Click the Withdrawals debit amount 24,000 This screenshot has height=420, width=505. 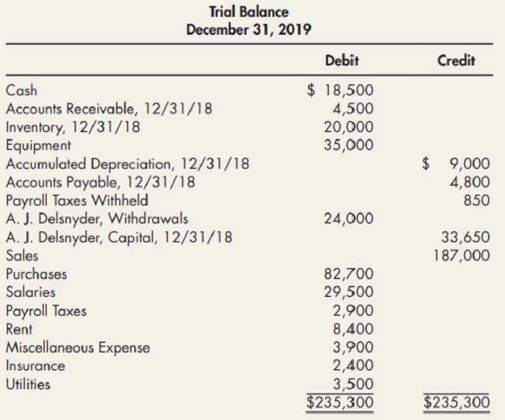click(x=348, y=218)
